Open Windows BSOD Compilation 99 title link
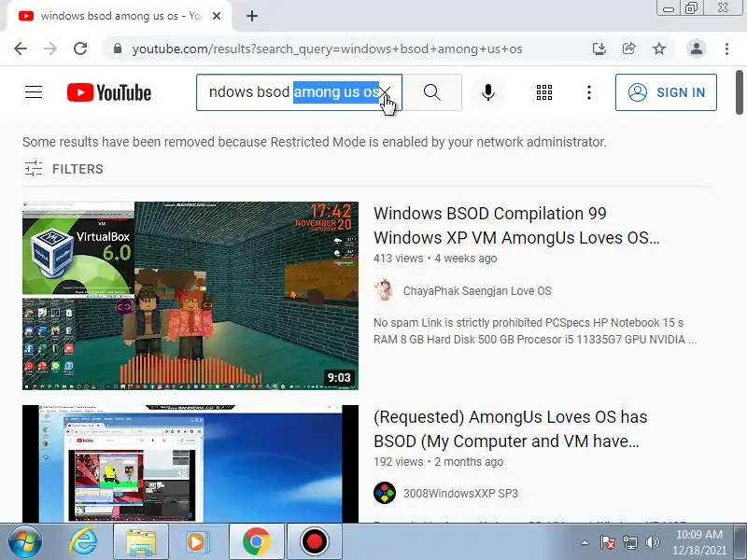Image resolution: width=747 pixels, height=560 pixels. 516,225
